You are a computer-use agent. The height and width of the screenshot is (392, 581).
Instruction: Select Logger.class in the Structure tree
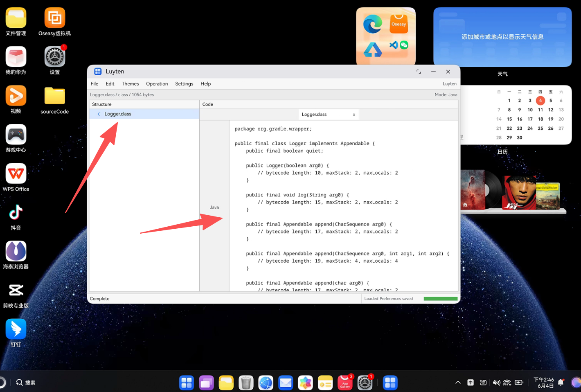144,114
